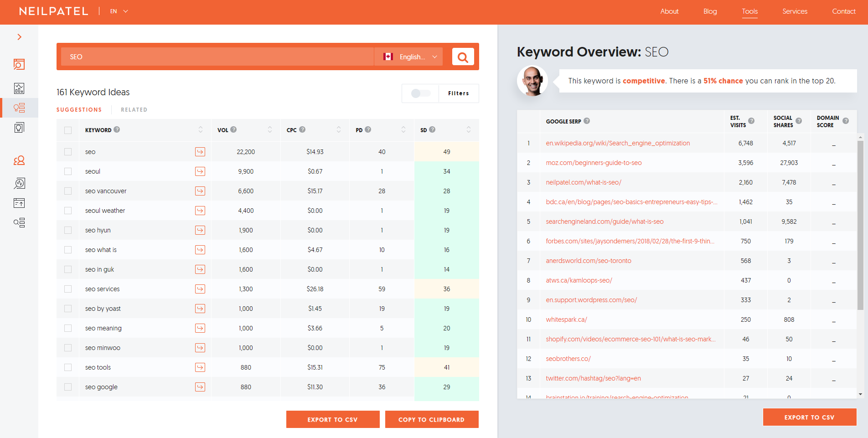
Task: Open keyword details arrow for 'seo vancouver'
Action: 200,191
